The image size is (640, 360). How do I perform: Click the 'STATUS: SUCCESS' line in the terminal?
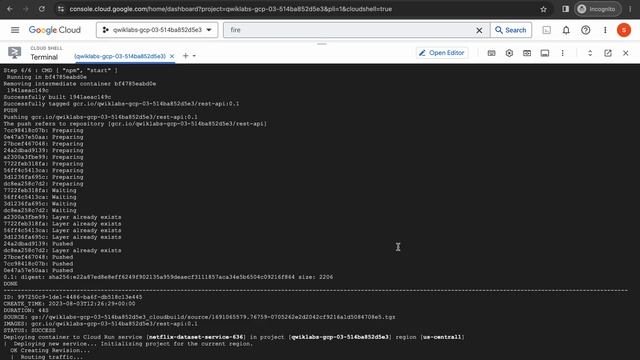(x=29, y=330)
